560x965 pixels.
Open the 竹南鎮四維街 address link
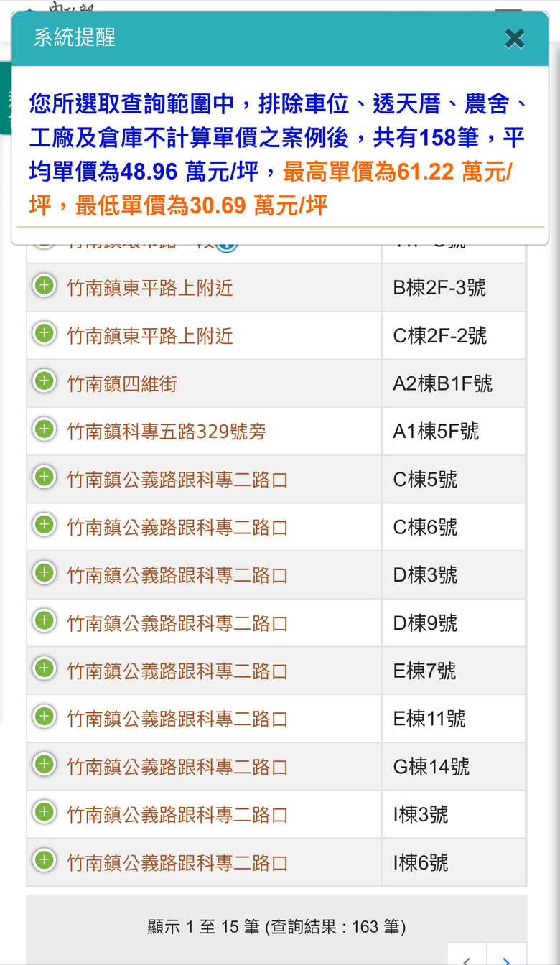tap(122, 384)
